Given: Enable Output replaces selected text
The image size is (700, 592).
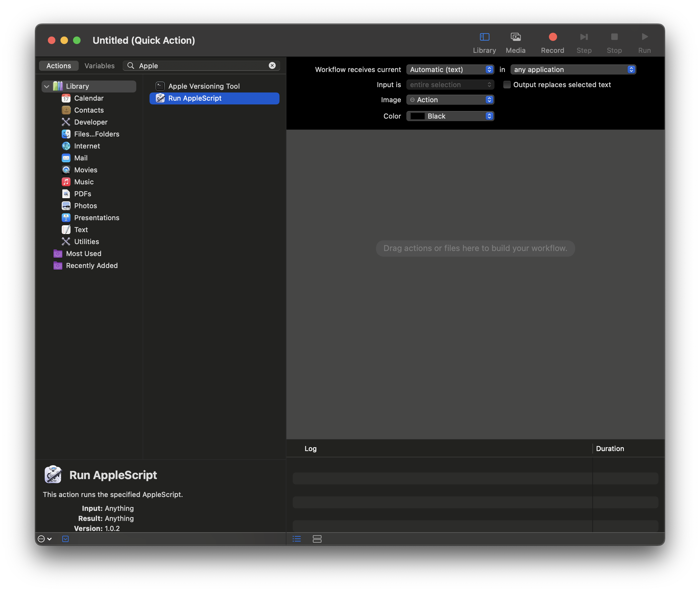Looking at the screenshot, I should coord(507,85).
